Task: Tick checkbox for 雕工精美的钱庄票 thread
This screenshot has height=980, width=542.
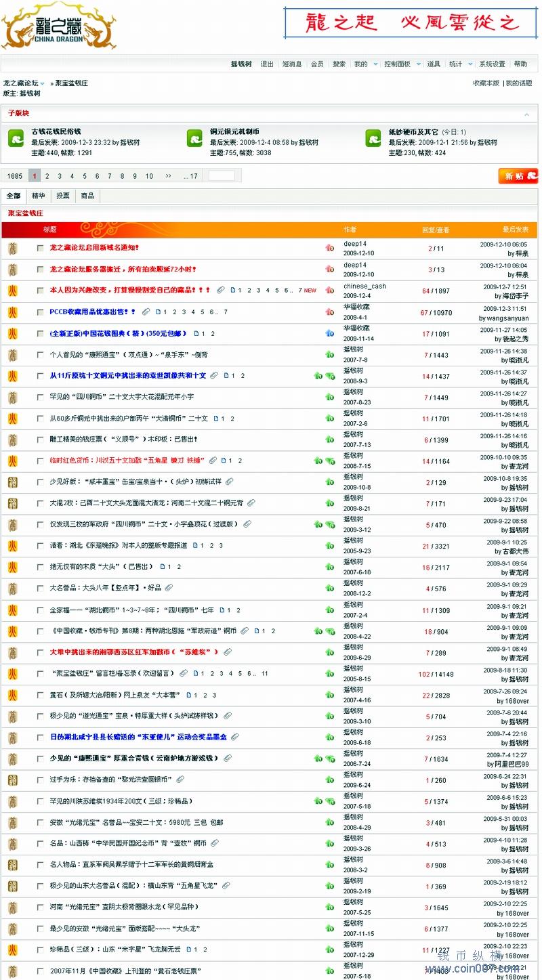Action: tap(40, 440)
